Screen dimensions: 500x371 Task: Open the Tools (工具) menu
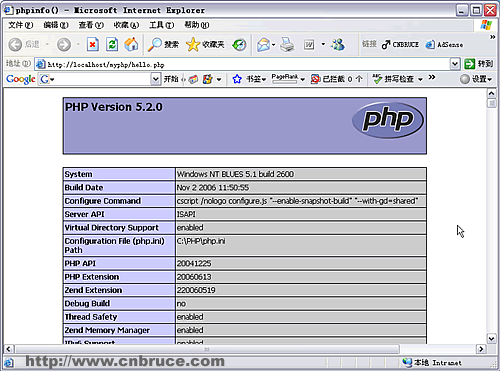click(161, 25)
